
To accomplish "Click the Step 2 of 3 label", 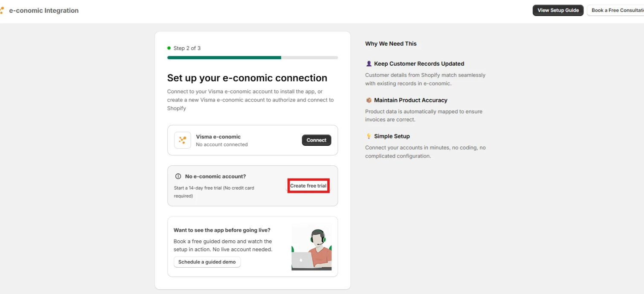I will click(187, 48).
